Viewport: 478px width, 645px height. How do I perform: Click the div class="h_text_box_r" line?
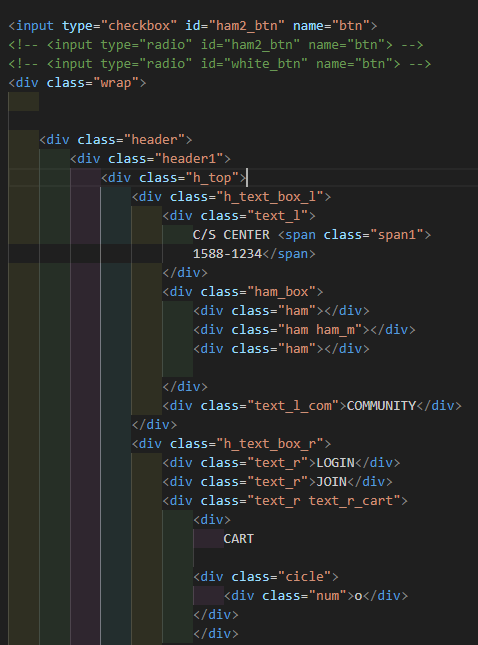coord(231,443)
